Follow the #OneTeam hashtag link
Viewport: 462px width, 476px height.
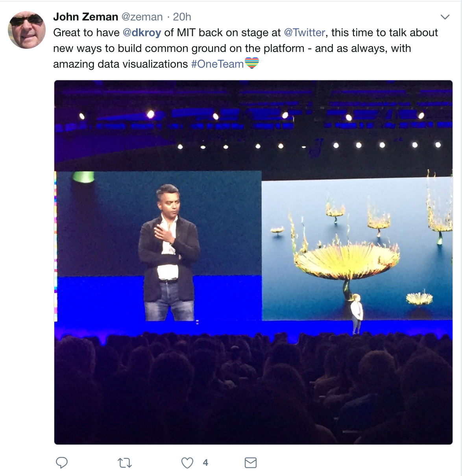217,64
